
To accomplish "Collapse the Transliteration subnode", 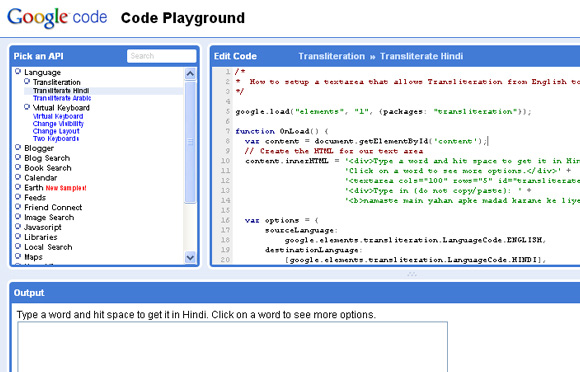I will [x=27, y=81].
